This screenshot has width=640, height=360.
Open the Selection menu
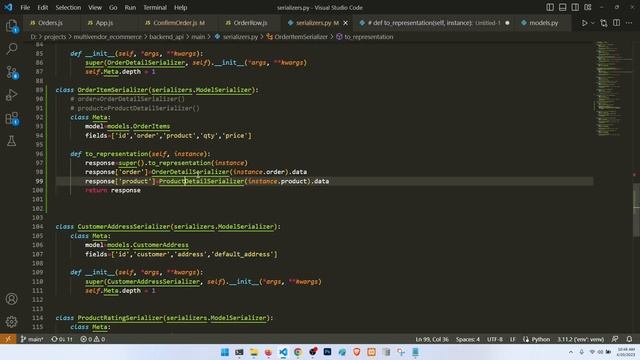coord(68,7)
